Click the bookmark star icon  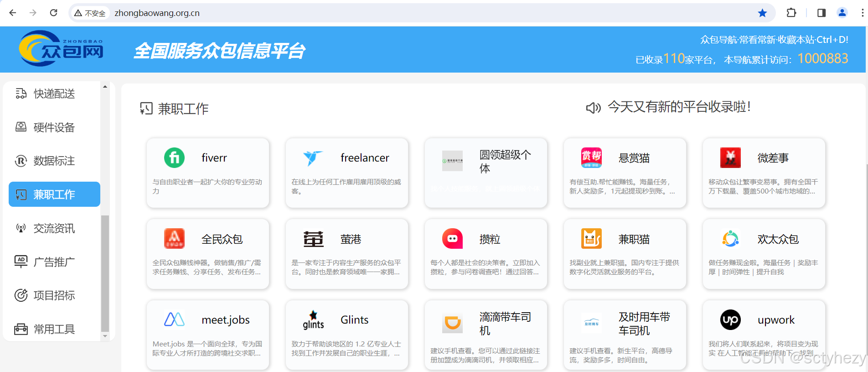[x=762, y=13]
